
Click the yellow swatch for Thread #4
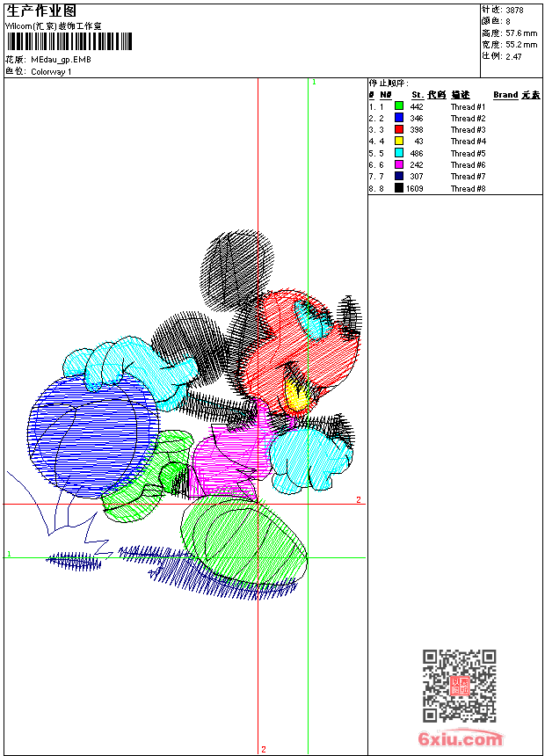point(399,141)
